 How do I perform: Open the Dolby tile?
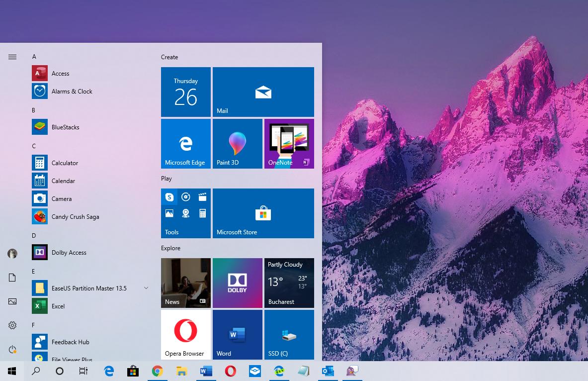coord(238,283)
